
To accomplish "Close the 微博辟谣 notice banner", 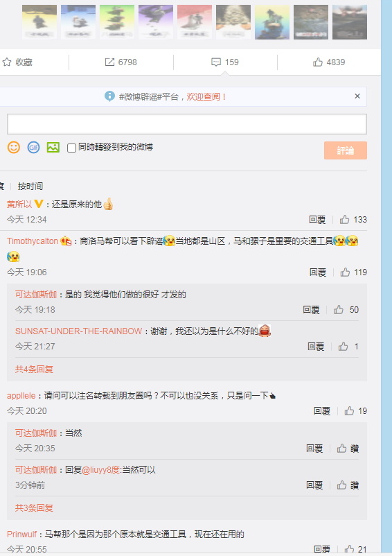I will point(357,96).
